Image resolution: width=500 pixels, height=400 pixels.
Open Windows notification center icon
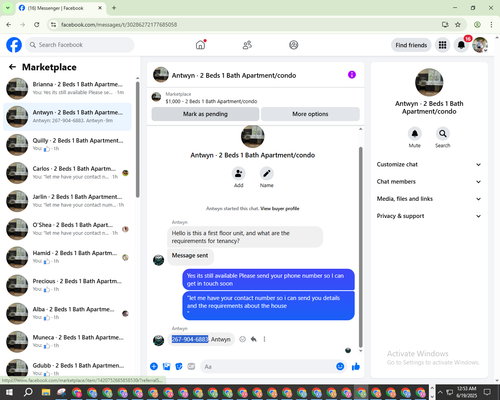(488, 392)
